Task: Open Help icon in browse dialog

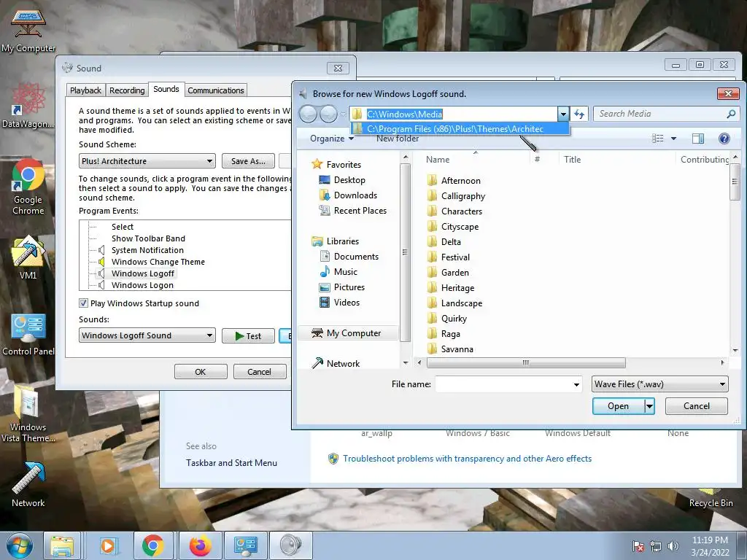Action: [x=724, y=139]
